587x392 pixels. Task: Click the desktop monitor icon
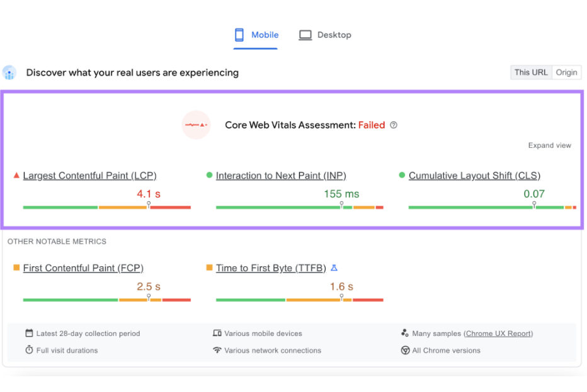[x=305, y=35]
